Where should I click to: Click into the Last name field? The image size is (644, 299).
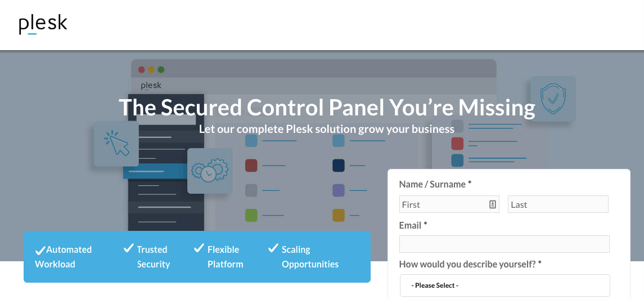point(558,204)
